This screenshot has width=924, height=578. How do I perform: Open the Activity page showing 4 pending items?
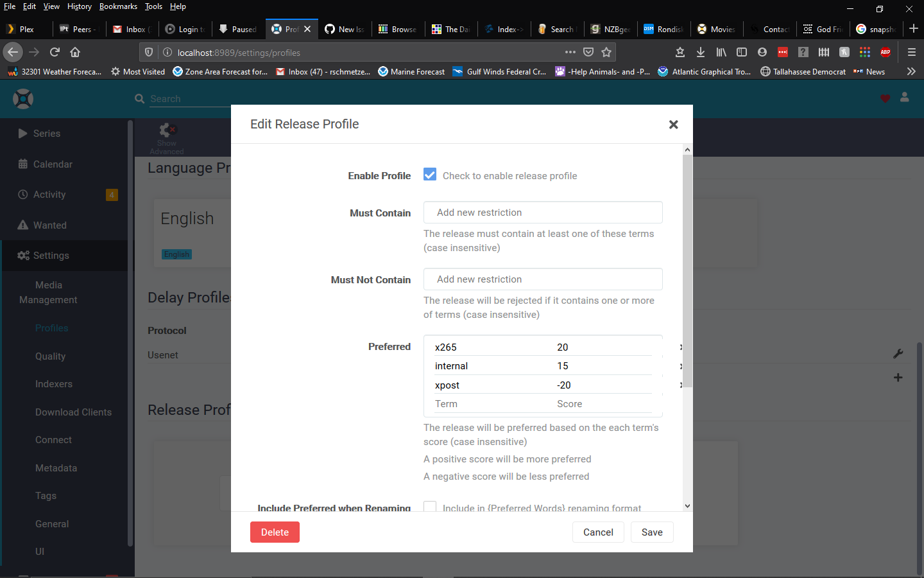[x=49, y=194]
